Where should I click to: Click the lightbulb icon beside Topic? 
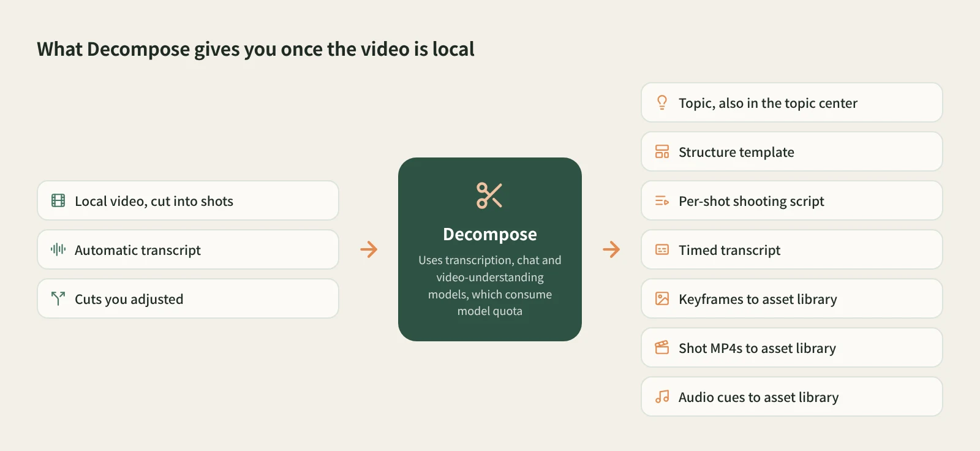pyautogui.click(x=662, y=102)
